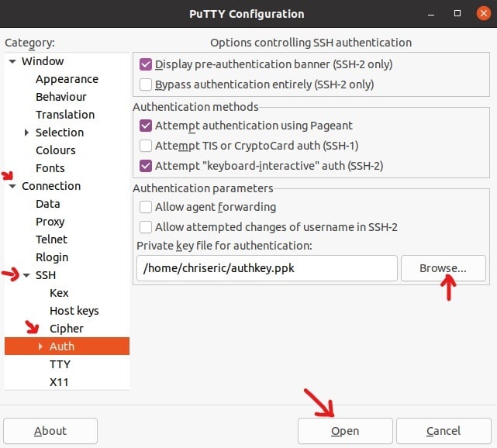This screenshot has width=497, height=448.
Task: Open Host keys settings under SSH
Action: pos(74,311)
